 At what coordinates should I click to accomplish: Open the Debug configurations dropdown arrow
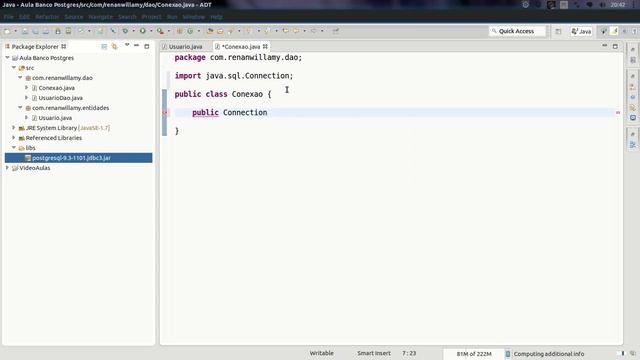pos(133,31)
